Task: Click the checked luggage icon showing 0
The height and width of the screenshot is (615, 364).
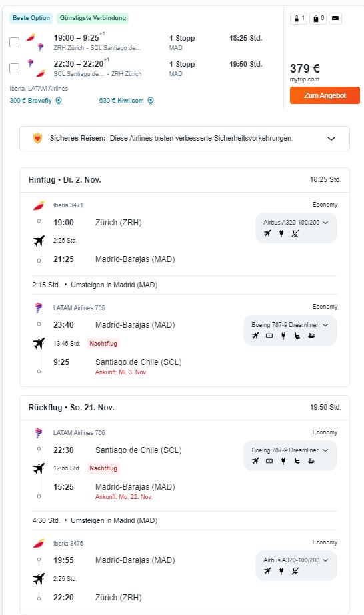Action: click(318, 19)
